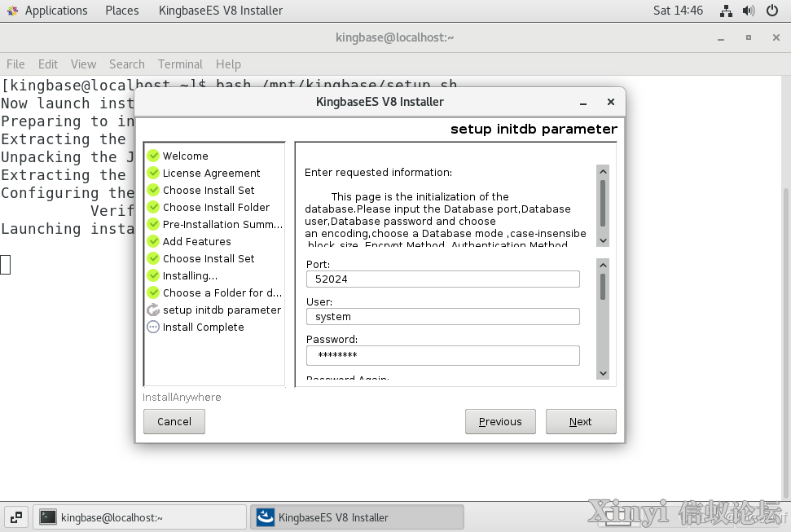Screen dimensions: 791x532
Task: Select the Install Complete step label
Action: pos(204,327)
